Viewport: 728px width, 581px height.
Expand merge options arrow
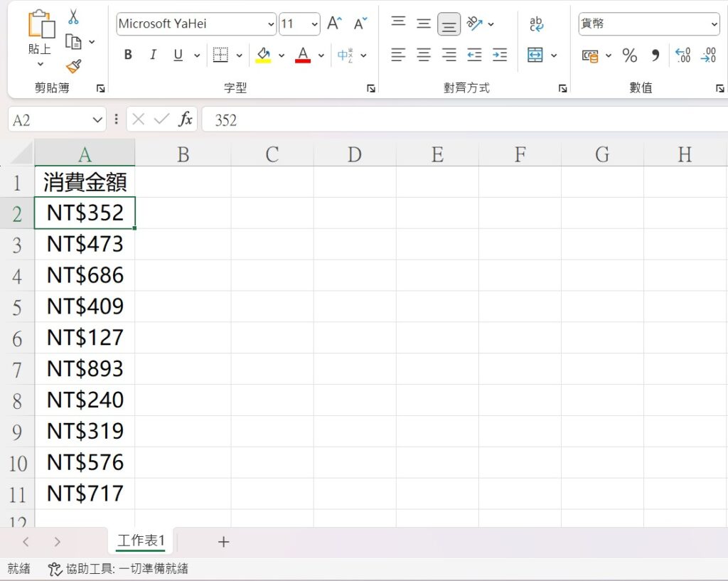[554, 55]
